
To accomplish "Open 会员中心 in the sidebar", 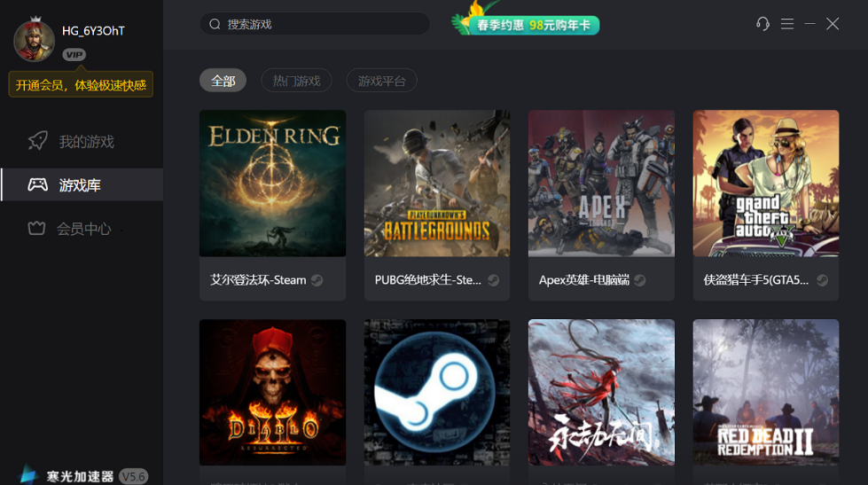I will click(x=82, y=228).
